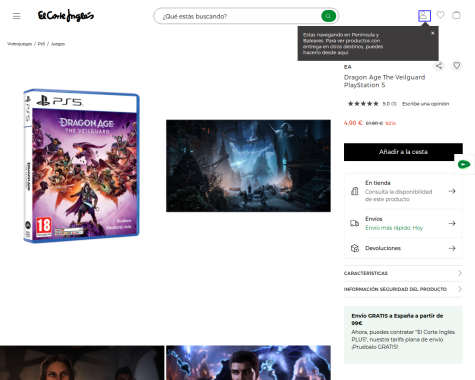Viewport: 475px width, 380px height.
Task: Expand INFORMACIÓN SEGURIDAD DEL PRODUCTO section
Action: 403,289
